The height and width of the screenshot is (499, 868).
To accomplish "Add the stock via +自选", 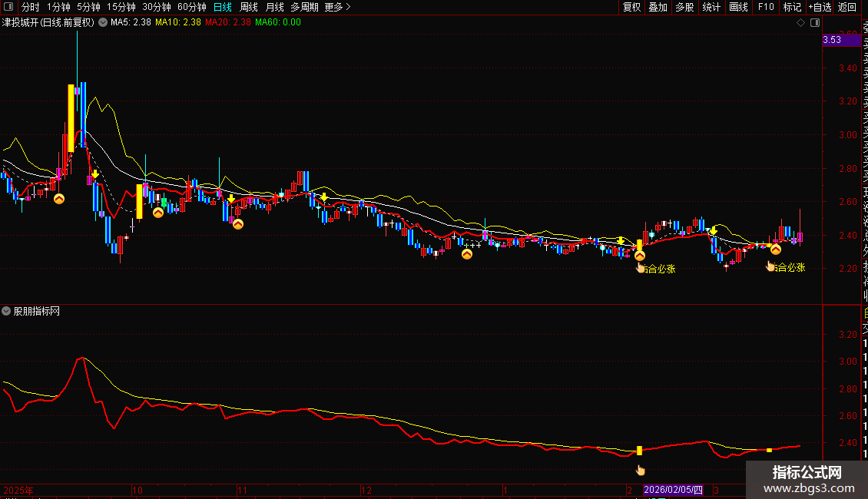I will pyautogui.click(x=820, y=7).
